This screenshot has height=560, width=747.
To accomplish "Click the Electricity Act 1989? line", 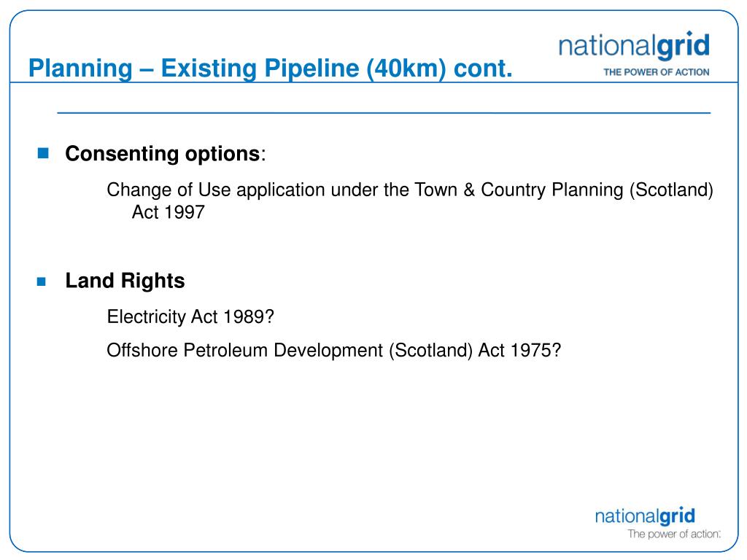I will pyautogui.click(x=190, y=316).
